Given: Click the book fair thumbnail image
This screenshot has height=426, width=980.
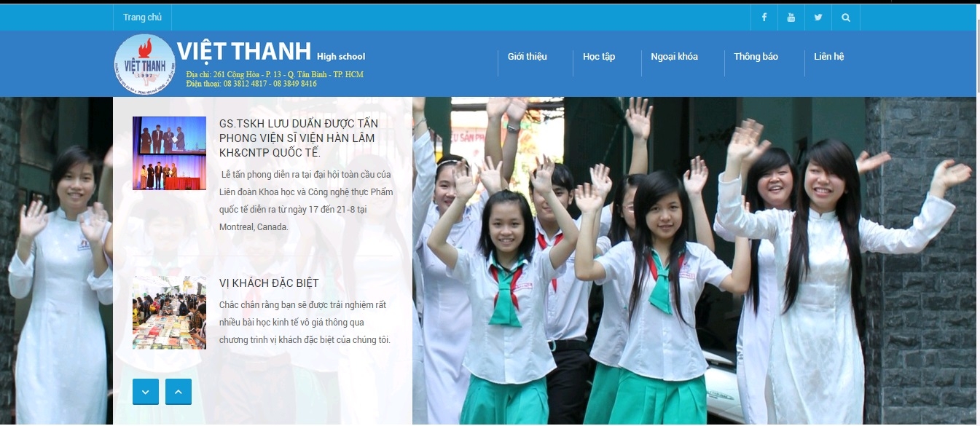Looking at the screenshot, I should point(169,312).
